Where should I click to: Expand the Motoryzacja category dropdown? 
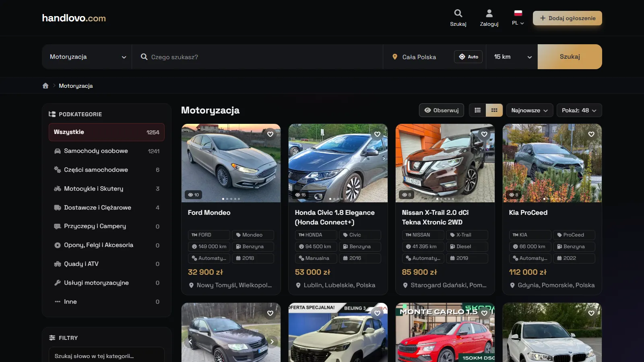coord(87,57)
